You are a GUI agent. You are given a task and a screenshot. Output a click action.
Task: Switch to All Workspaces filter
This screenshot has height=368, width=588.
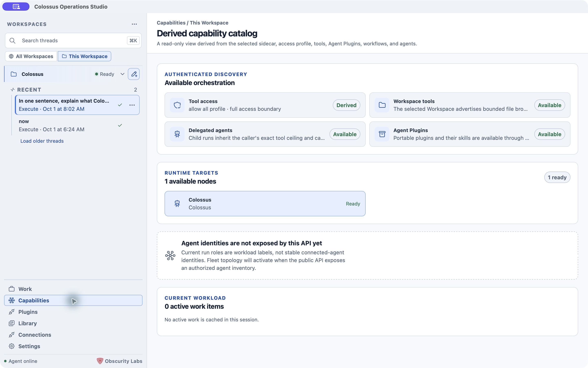(31, 56)
